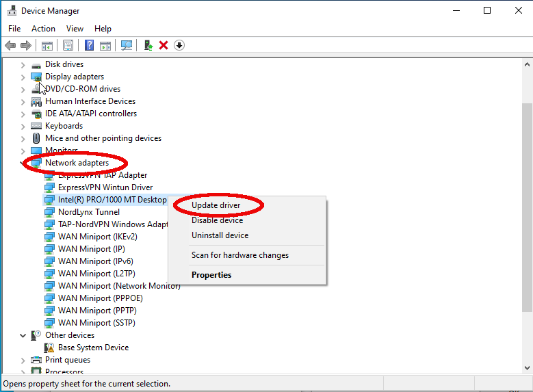Click the Update device driver toolbar icon
Viewport: 533px width, 392px height.
coord(148,45)
